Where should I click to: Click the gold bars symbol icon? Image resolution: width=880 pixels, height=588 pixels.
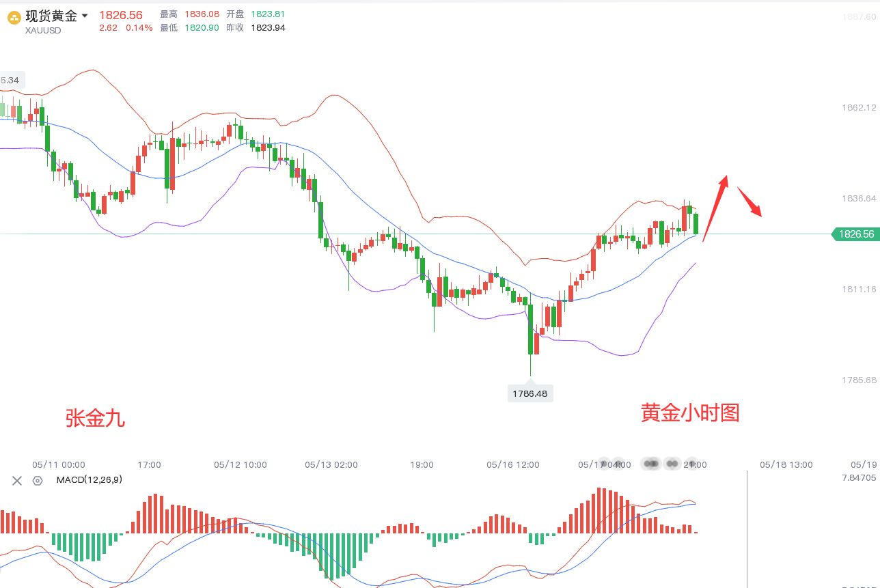point(14,18)
